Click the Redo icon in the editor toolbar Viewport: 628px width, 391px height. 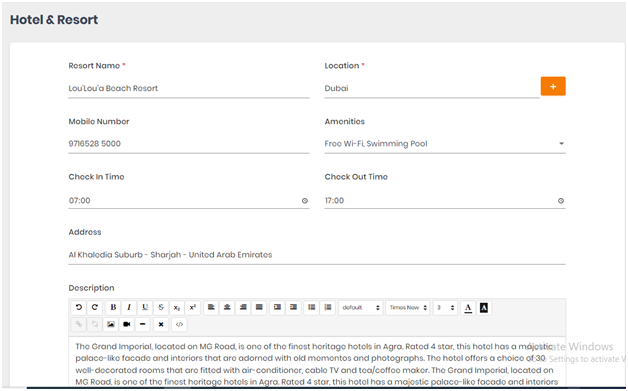pos(95,307)
